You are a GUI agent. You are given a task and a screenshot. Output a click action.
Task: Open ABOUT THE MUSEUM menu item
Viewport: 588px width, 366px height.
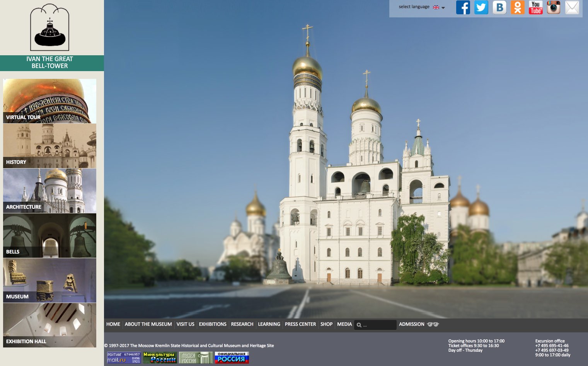coord(148,324)
